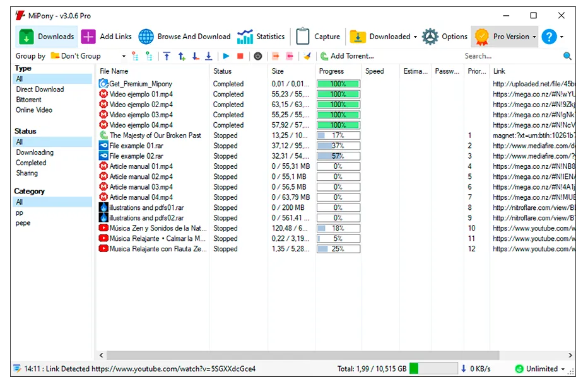Click the mediafire link of File example 01.rar

[534, 146]
